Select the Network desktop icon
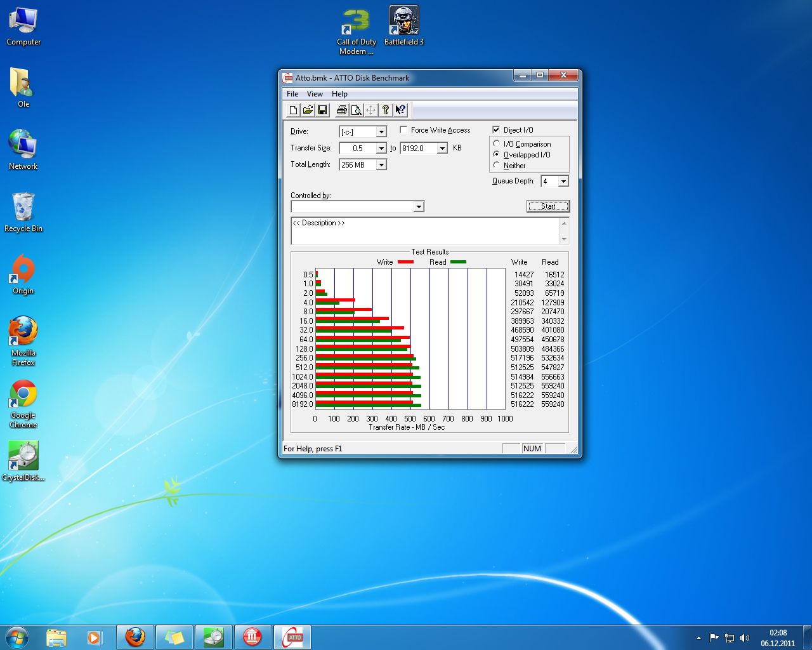 click(23, 150)
